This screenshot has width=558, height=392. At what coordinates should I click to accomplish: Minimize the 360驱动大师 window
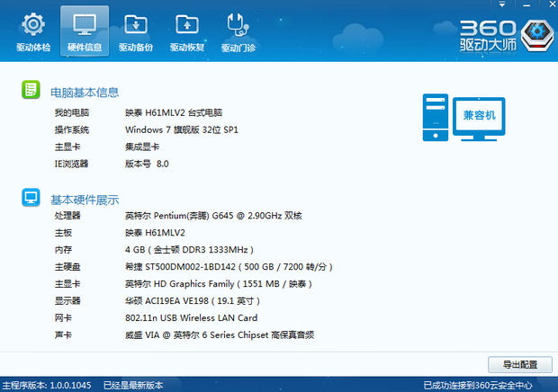pos(526,5)
